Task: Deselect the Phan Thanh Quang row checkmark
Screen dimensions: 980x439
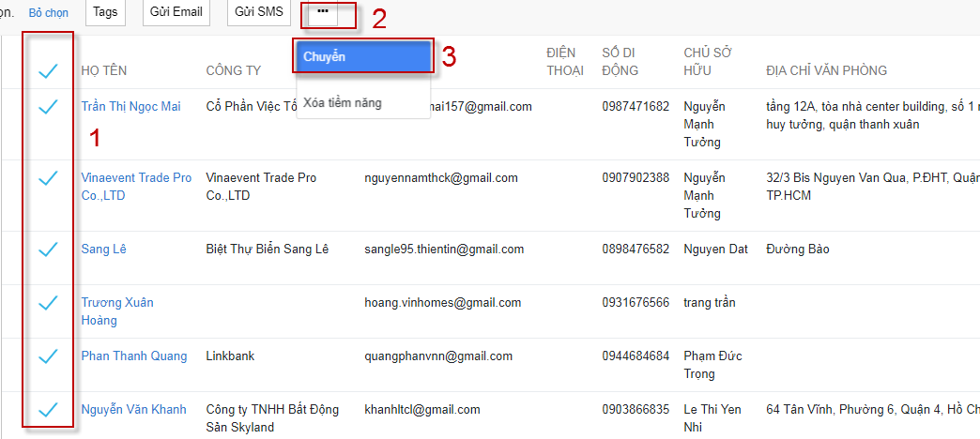Action: click(48, 356)
